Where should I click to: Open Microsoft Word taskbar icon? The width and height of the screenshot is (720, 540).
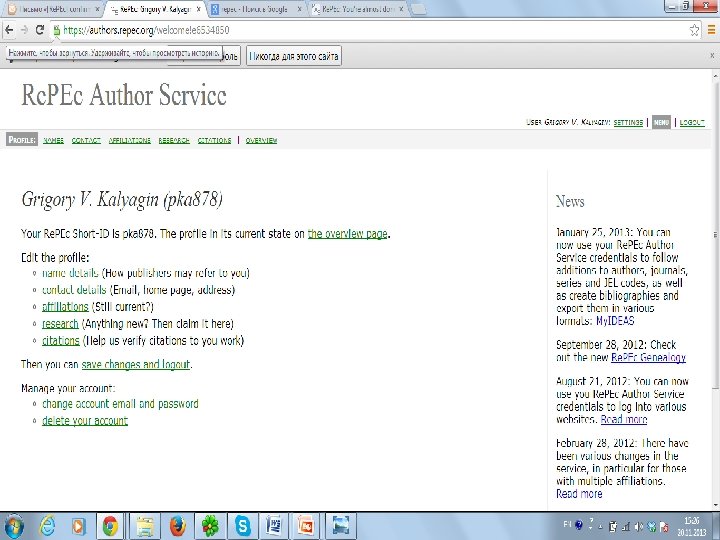274,526
